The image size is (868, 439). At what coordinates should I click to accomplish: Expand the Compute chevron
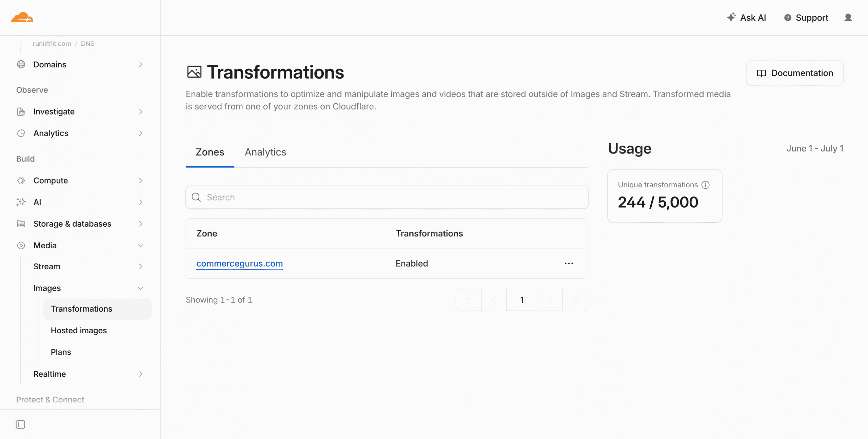pos(141,181)
